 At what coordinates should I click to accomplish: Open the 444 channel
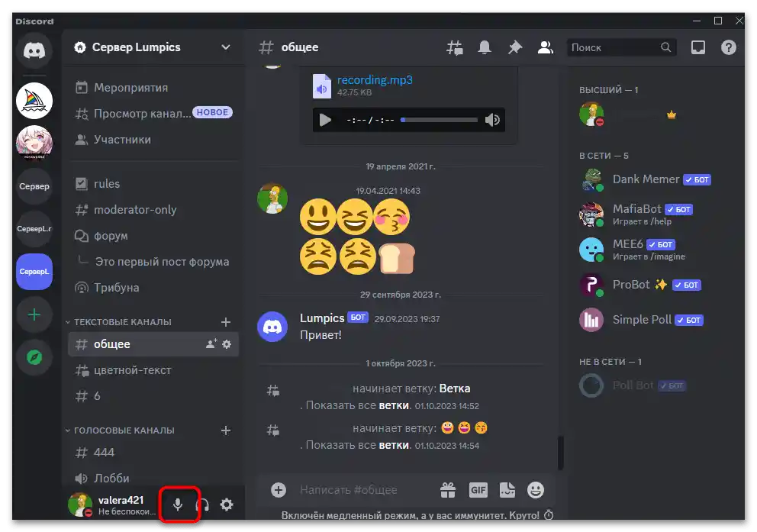[x=153, y=453]
